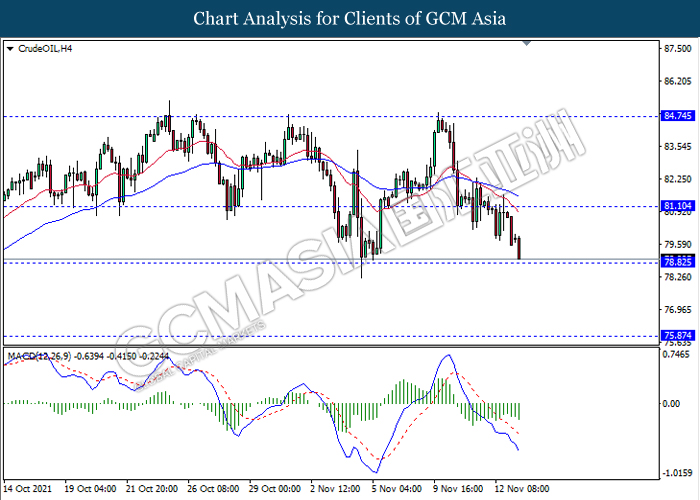Image resolution: width=700 pixels, height=500 pixels.
Task: Click the 87.500 price axis value
Action: click(678, 49)
